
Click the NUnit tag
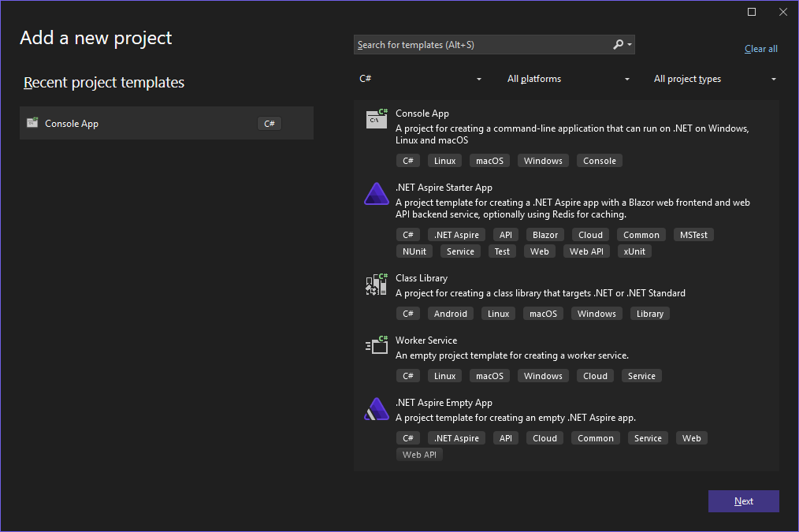click(x=414, y=251)
